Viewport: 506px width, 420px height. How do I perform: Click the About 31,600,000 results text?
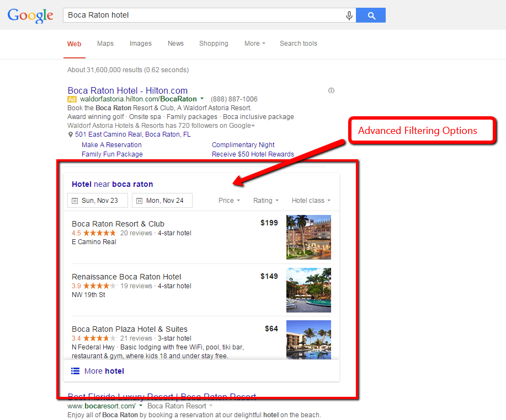tap(128, 70)
